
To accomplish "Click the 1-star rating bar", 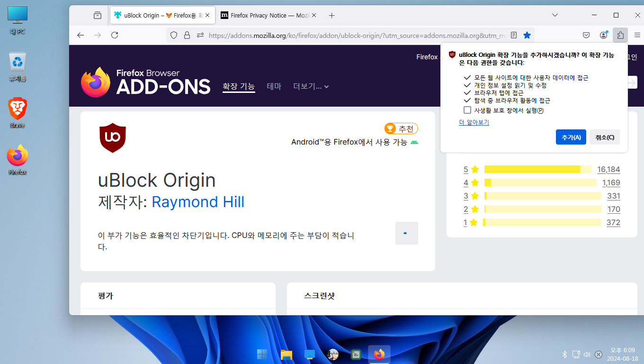I will tap(542, 222).
